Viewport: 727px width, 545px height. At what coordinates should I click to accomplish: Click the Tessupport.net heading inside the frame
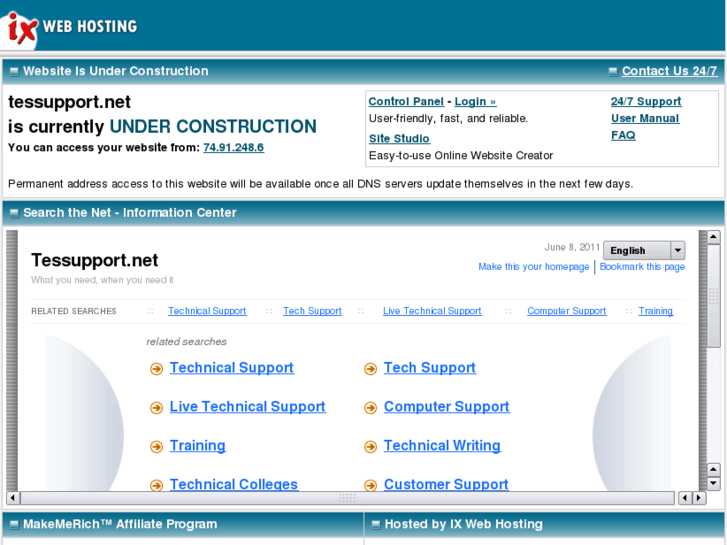[x=95, y=260]
